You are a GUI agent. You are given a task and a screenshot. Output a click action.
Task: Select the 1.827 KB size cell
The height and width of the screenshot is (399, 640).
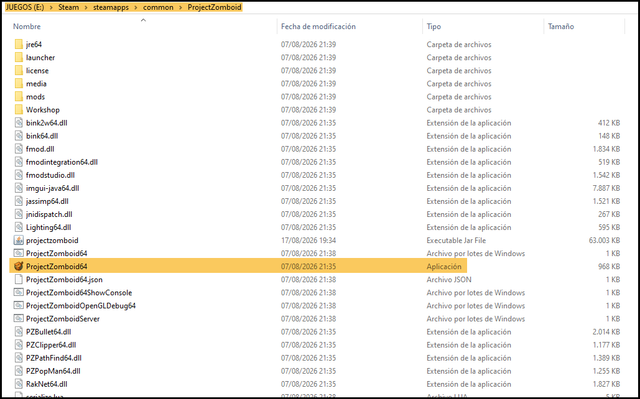607,384
